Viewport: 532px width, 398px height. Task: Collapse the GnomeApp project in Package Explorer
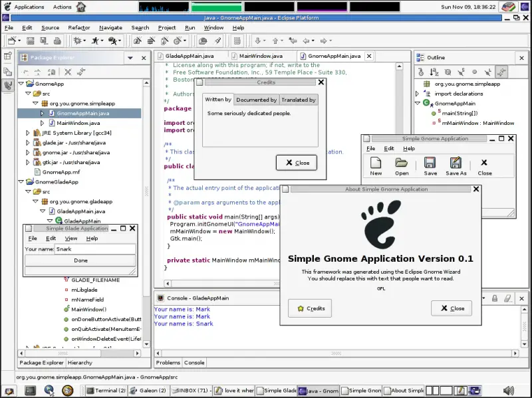(x=21, y=84)
